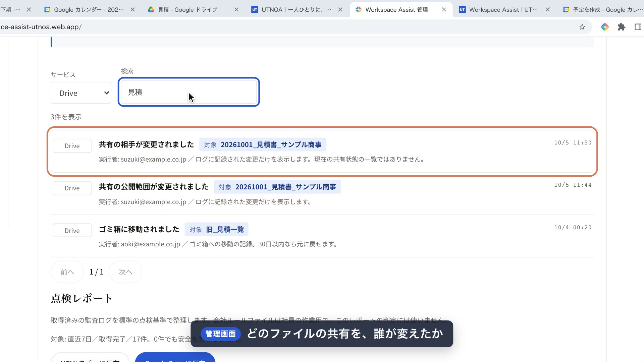
Task: Click the timestamp 10/5 11:50
Action: (573, 143)
